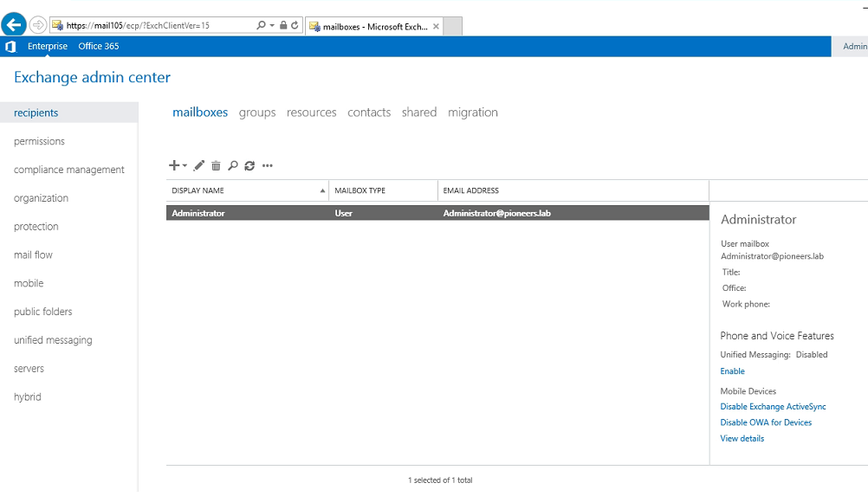Viewport: 868px width, 496px height.
Task: Click the Administrator heading in details pane
Action: tap(758, 220)
